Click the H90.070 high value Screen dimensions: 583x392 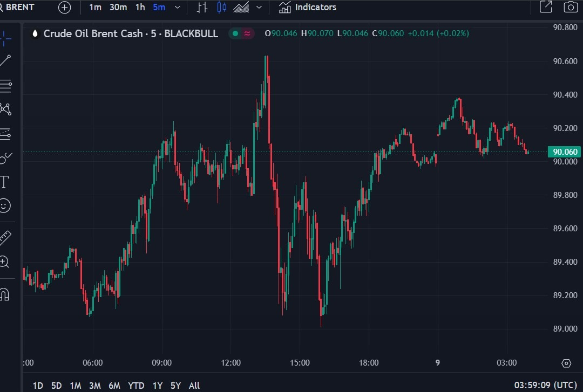(317, 33)
